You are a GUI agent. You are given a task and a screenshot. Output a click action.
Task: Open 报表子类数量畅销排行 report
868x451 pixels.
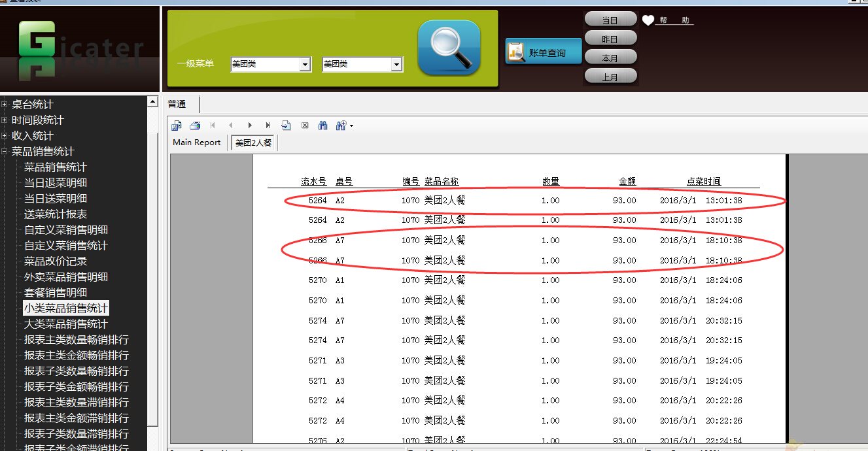click(x=77, y=371)
